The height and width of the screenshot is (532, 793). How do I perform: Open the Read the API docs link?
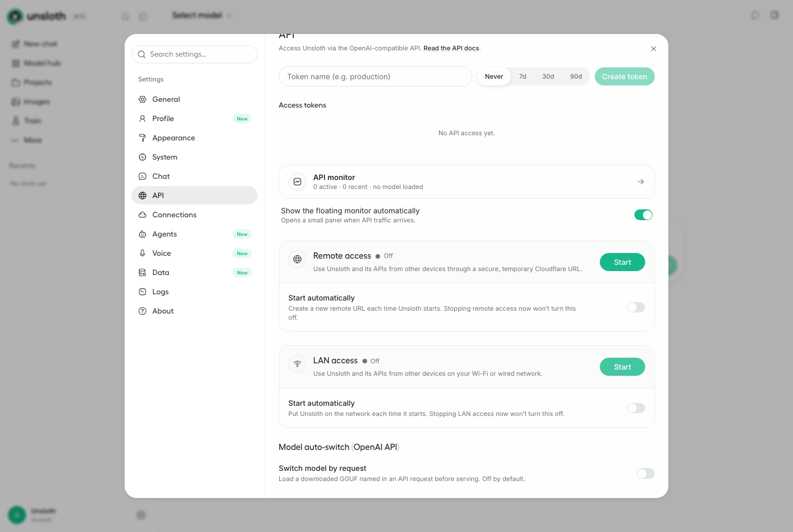coord(451,48)
